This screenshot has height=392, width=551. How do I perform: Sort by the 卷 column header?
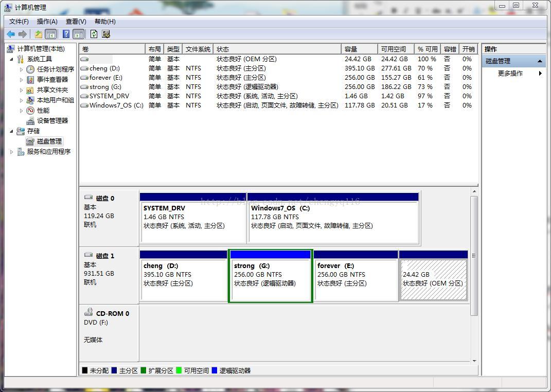point(112,49)
